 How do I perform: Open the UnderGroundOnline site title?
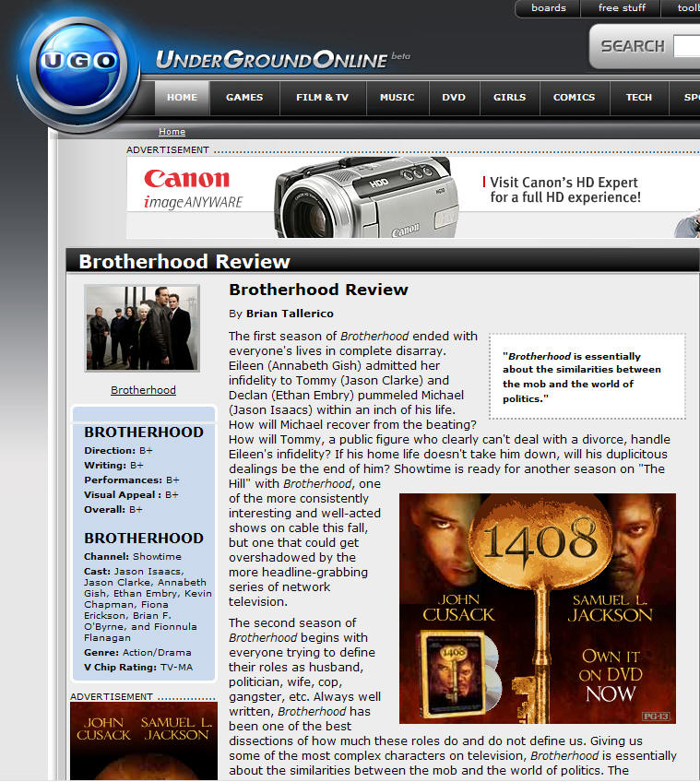(271, 60)
